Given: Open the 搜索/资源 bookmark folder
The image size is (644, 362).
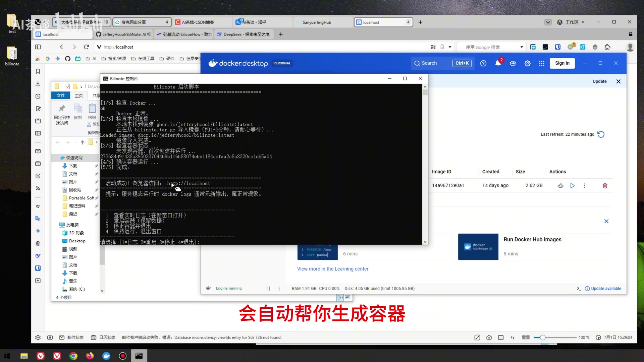Looking at the screenshot, I should tap(114, 59).
